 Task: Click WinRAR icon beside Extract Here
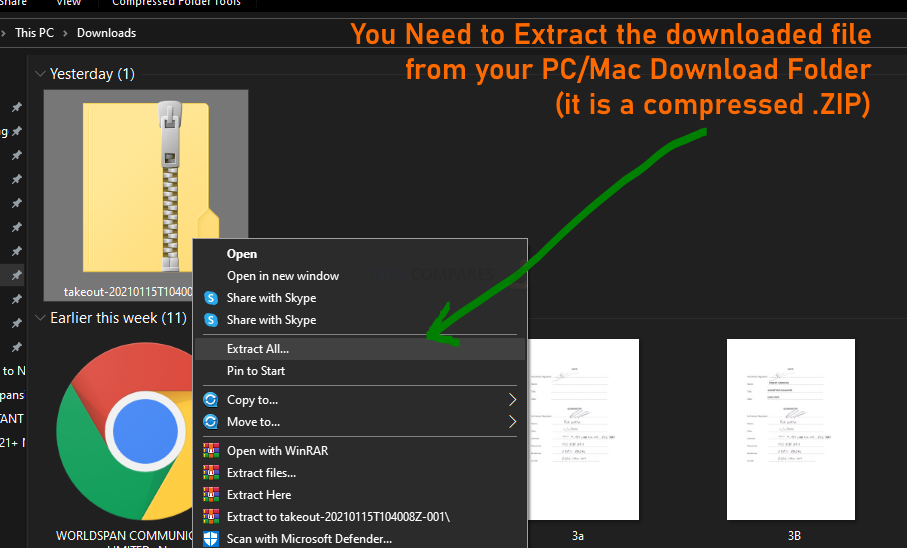211,495
